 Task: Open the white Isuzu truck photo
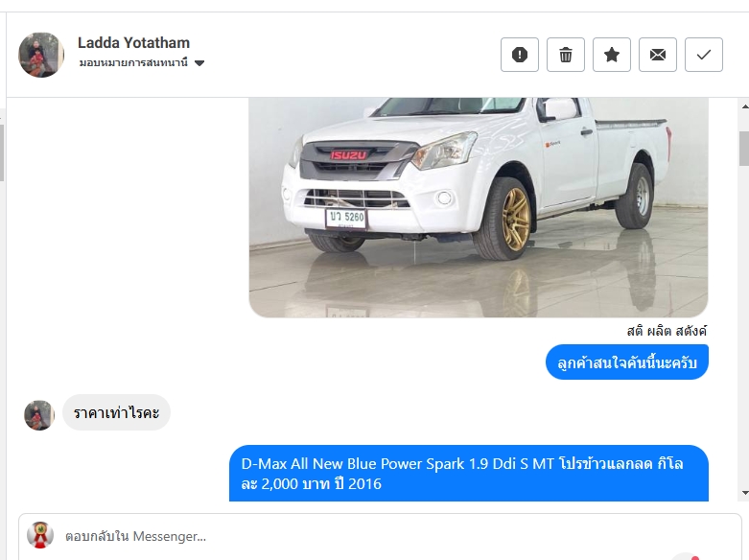point(479,207)
